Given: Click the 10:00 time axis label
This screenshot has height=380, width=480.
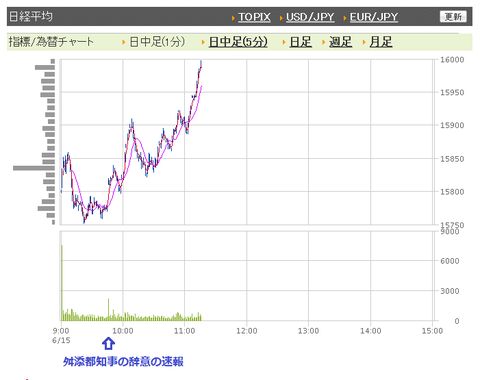Looking at the screenshot, I should (x=123, y=331).
